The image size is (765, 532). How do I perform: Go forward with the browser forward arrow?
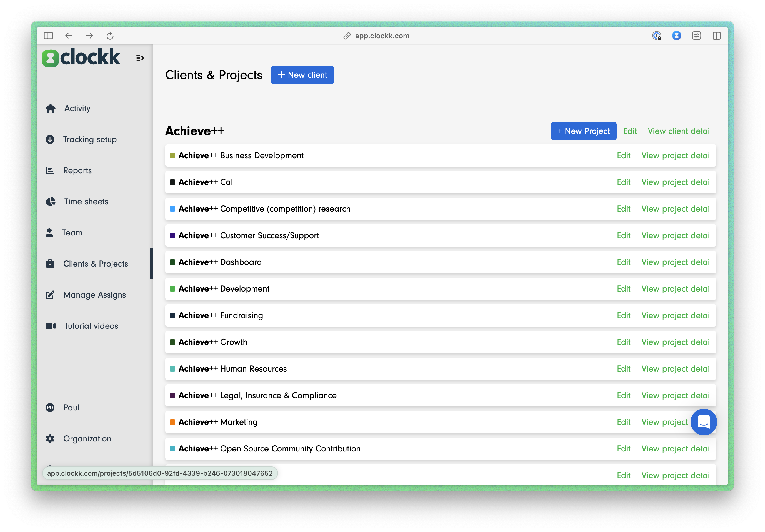click(89, 36)
